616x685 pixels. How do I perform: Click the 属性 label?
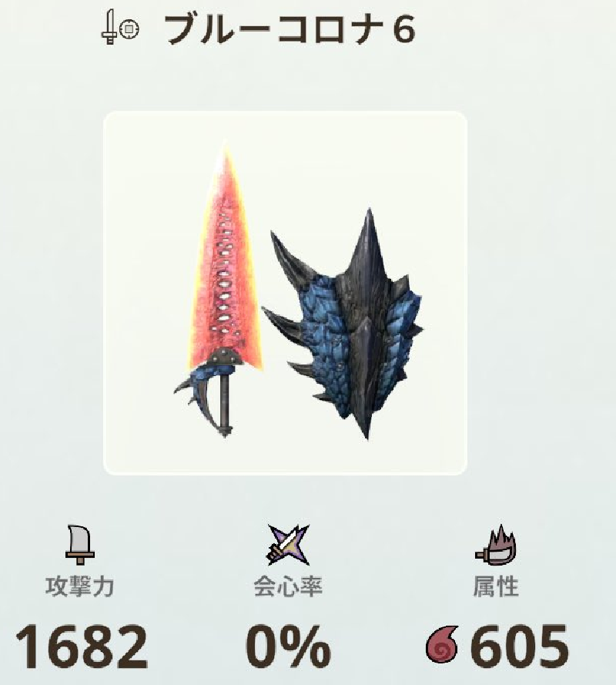coord(496,586)
